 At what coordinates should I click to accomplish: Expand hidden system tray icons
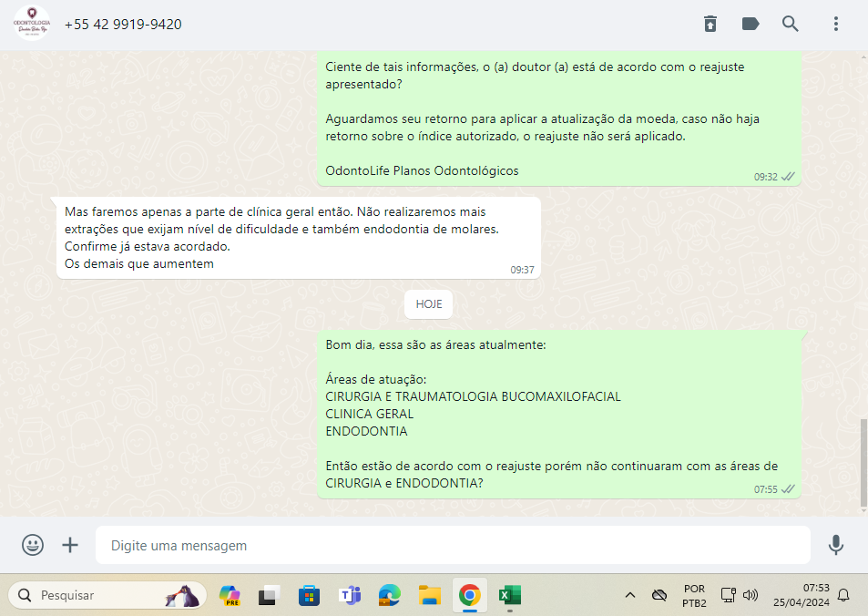630,596
